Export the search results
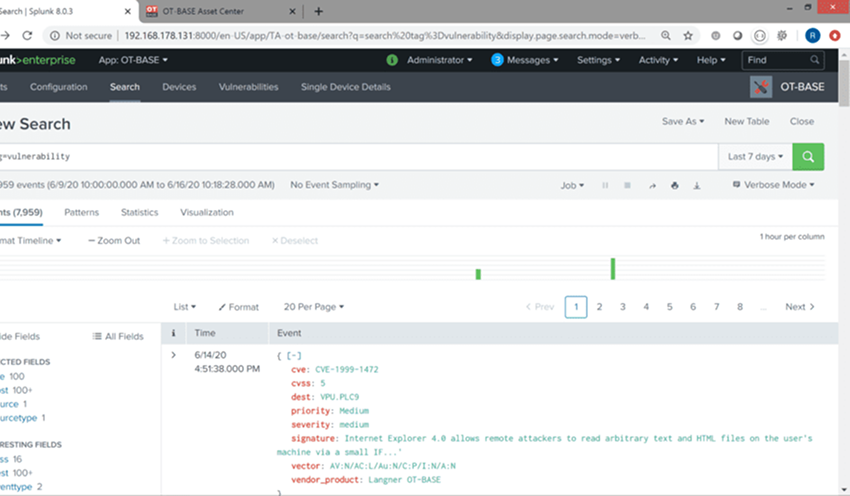Viewport: 850px width, 496px height. [x=698, y=185]
